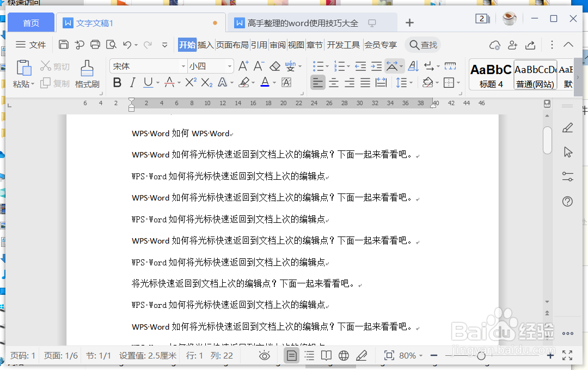Image resolution: width=588 pixels, height=370 pixels.
Task: Switch to the 页面布局 tab
Action: [x=232, y=45]
